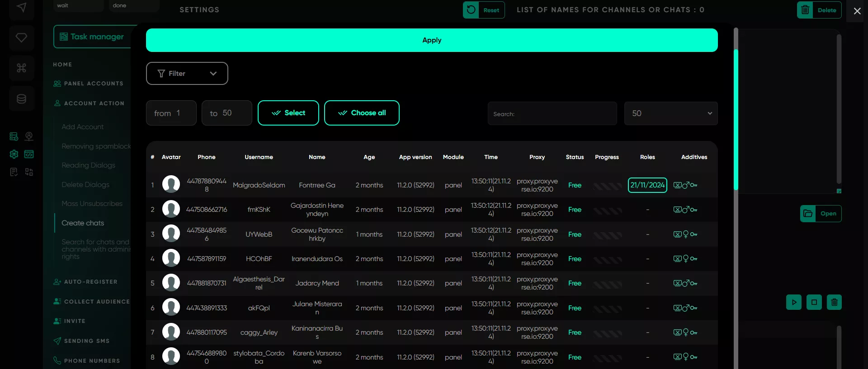
Task: Select Delete Dialogs menu item
Action: [x=85, y=185]
